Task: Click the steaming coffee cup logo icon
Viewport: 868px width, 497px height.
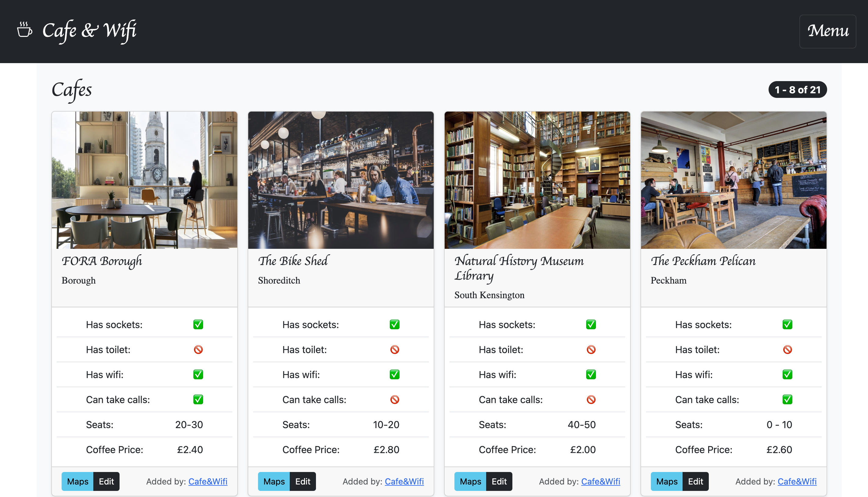Action: (25, 30)
